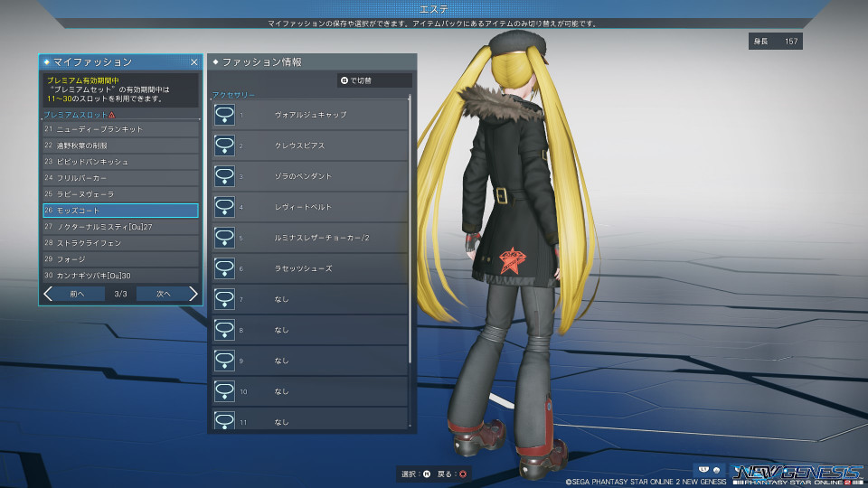Select fashion slot 27 ノクターナルミスティ[Ou]27
This screenshot has width=868, height=488.
tap(120, 227)
